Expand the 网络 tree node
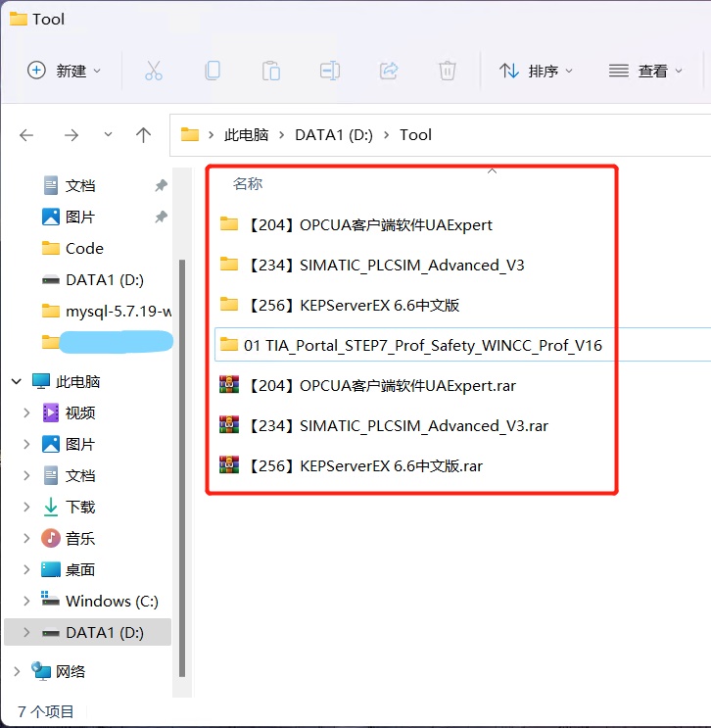The height and width of the screenshot is (728, 711). tap(17, 671)
